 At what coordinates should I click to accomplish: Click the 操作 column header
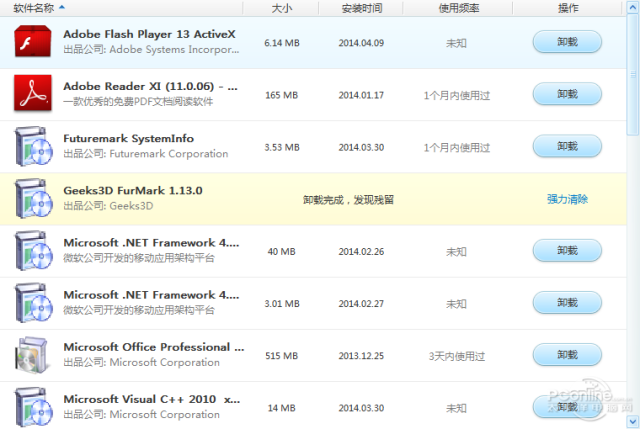click(x=568, y=8)
